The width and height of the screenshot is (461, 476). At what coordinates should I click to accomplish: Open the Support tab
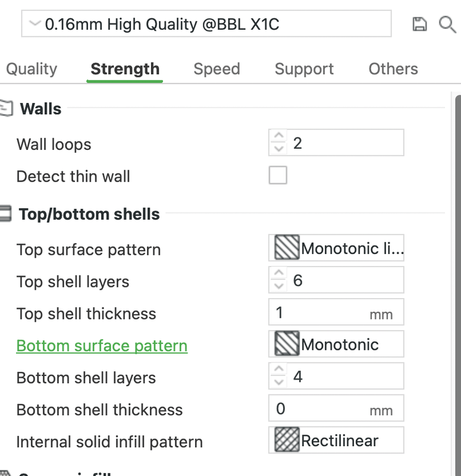(304, 69)
